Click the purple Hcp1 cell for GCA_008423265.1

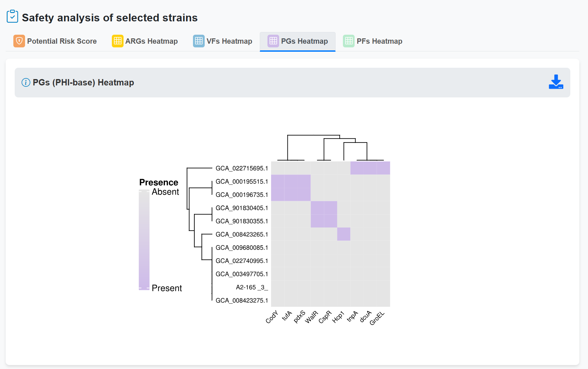coord(344,234)
